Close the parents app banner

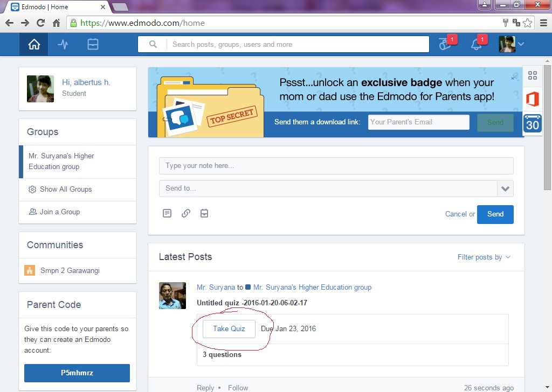point(514,78)
